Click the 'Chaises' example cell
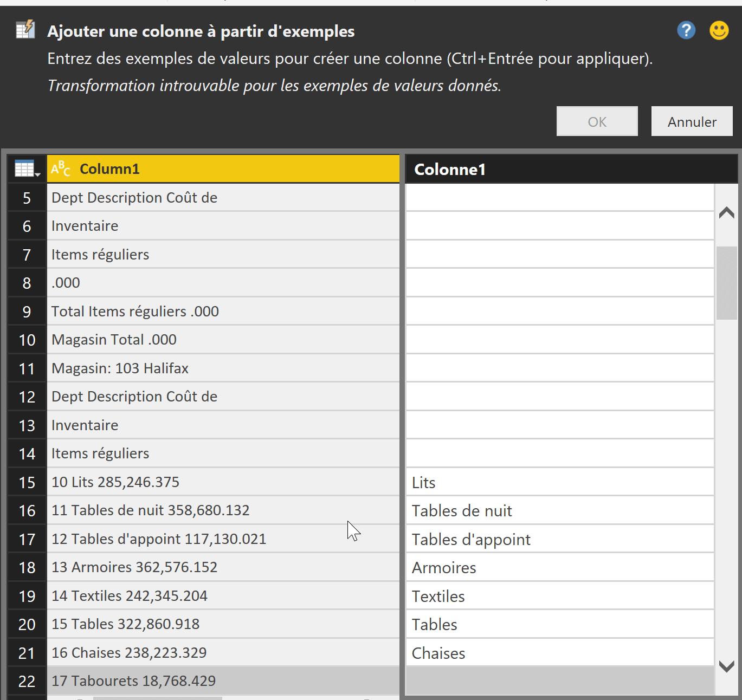 tap(559, 653)
